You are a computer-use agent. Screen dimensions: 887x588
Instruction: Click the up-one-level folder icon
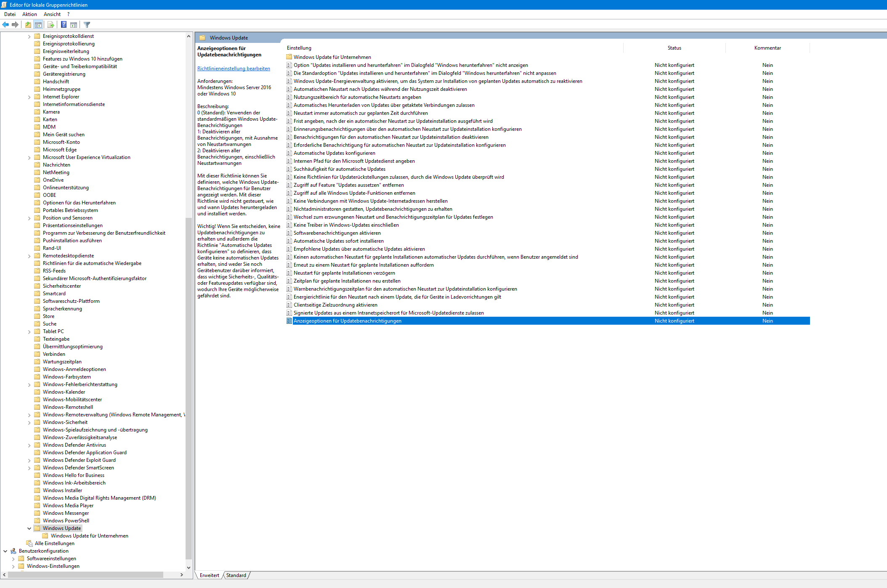pos(28,24)
